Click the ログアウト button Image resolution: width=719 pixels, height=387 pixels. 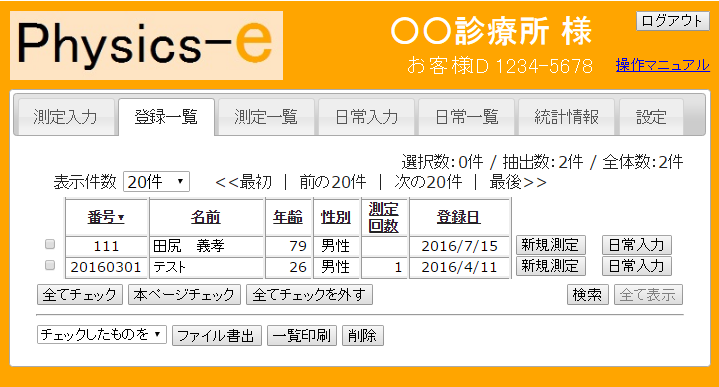(x=672, y=21)
